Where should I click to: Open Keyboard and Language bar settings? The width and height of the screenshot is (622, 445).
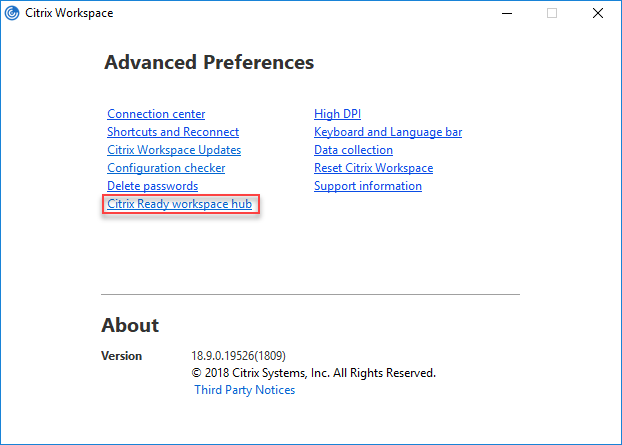(388, 132)
